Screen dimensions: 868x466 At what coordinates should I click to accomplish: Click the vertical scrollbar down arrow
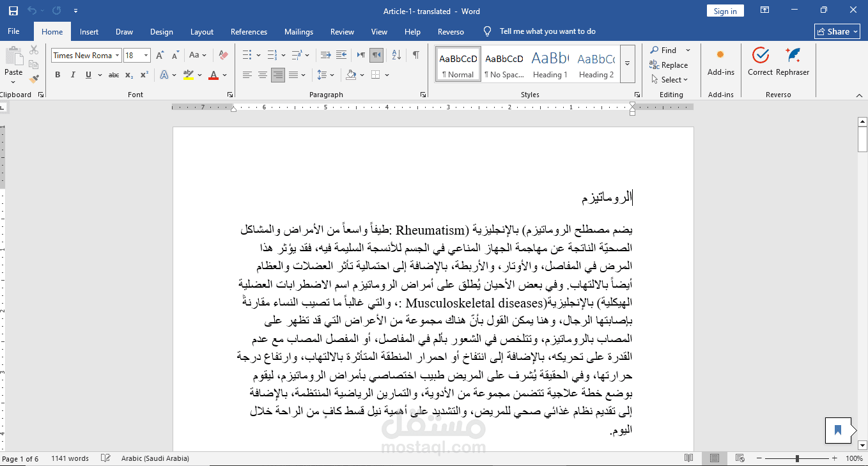pos(862,445)
